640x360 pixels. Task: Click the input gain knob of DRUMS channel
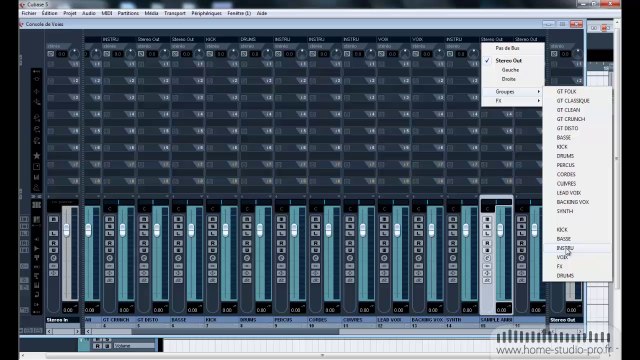pyautogui.click(x=267, y=54)
